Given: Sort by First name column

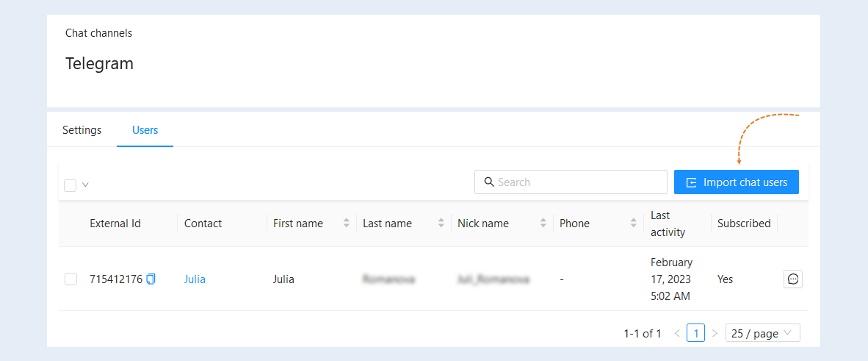Looking at the screenshot, I should (347, 224).
